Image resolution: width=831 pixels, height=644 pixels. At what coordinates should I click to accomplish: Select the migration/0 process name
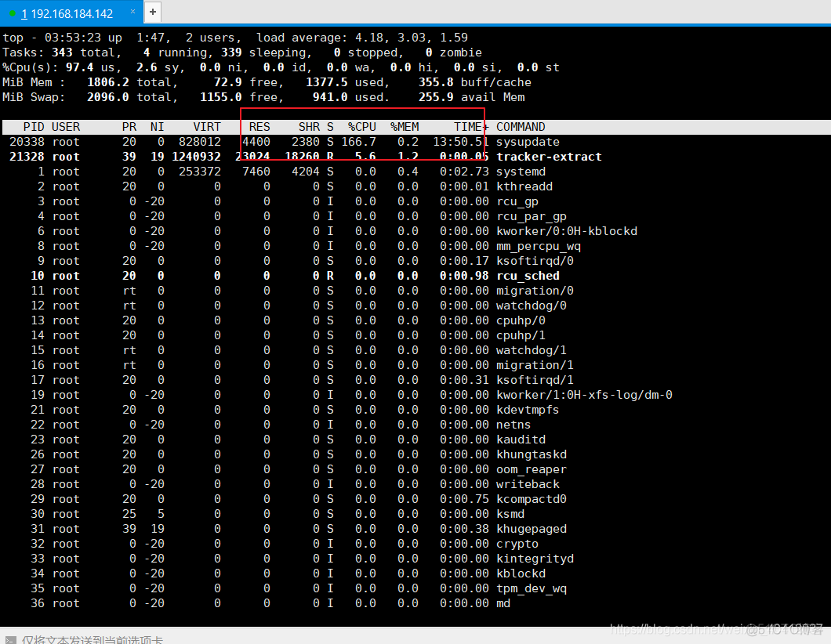[535, 290]
